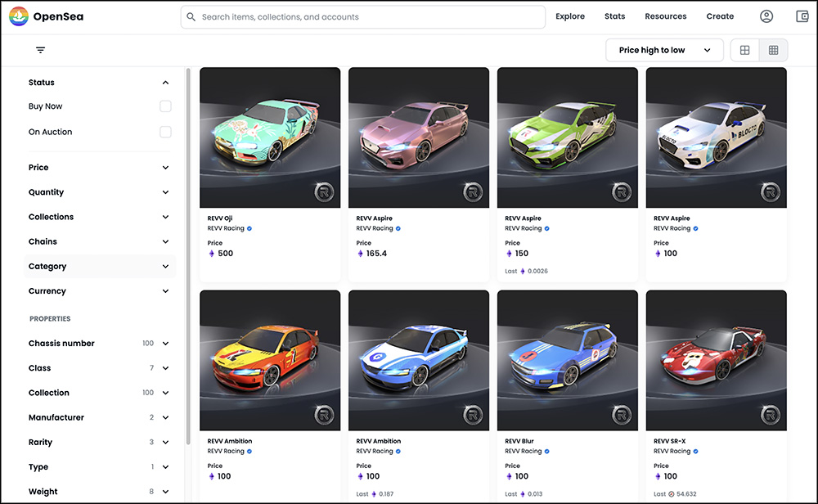818x504 pixels.
Task: Open the red REVV SR-X car image
Action: click(717, 361)
